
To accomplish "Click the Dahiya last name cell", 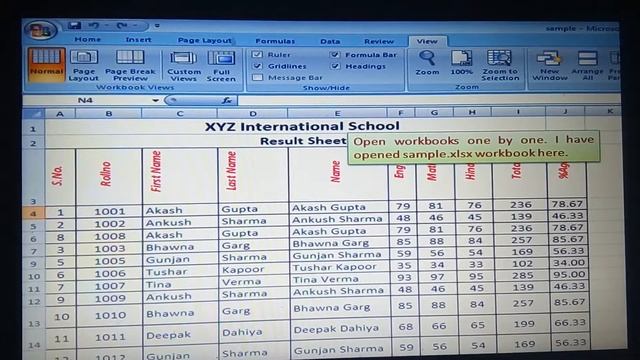I will (254, 332).
